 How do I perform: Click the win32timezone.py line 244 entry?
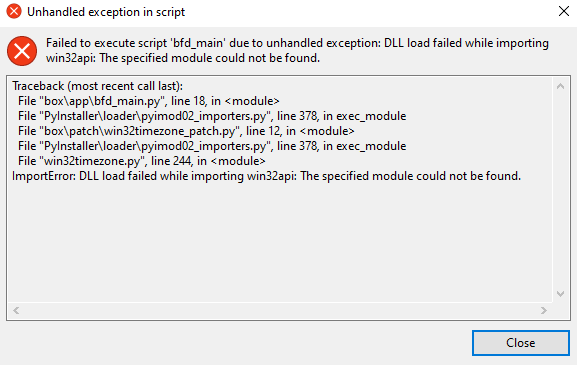click(x=142, y=161)
